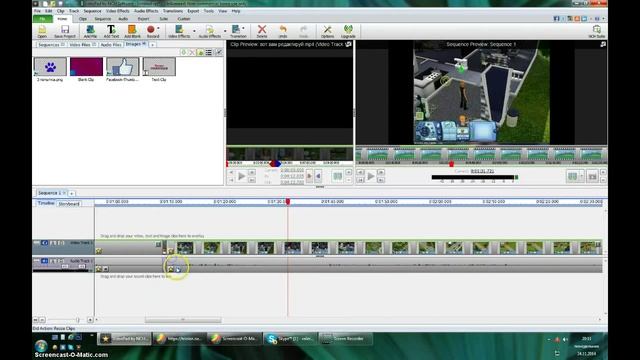640x360 pixels.
Task: Click the set out-point flag in clip preview
Action: click(318, 176)
